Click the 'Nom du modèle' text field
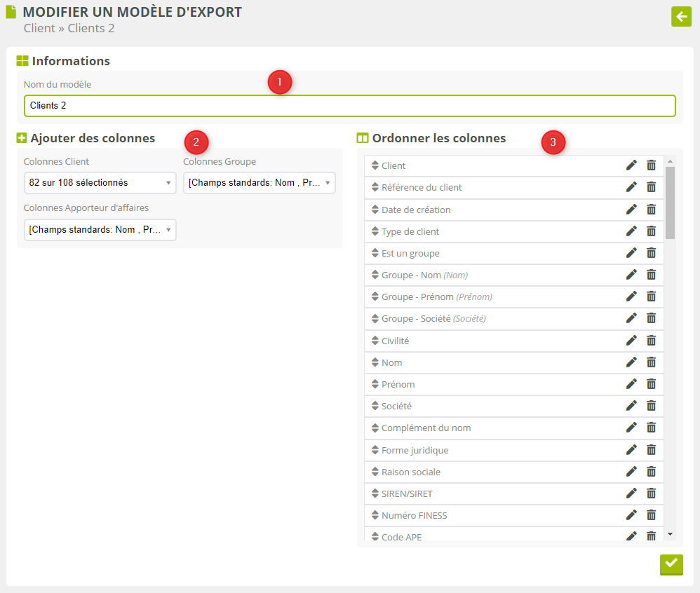This screenshot has height=593, width=700. click(x=349, y=106)
